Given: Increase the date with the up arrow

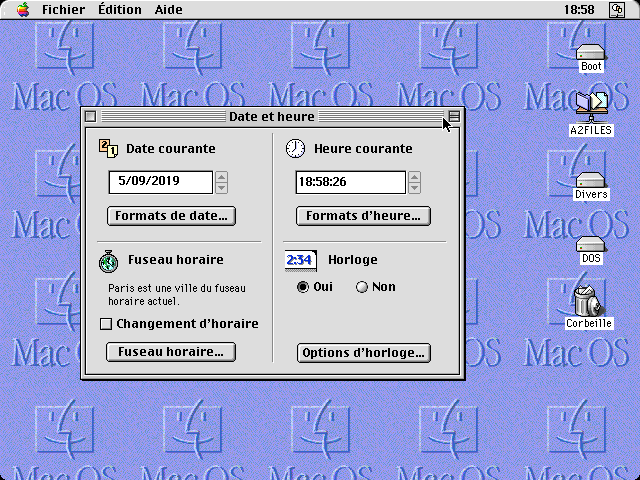Looking at the screenshot, I should coord(221,177).
